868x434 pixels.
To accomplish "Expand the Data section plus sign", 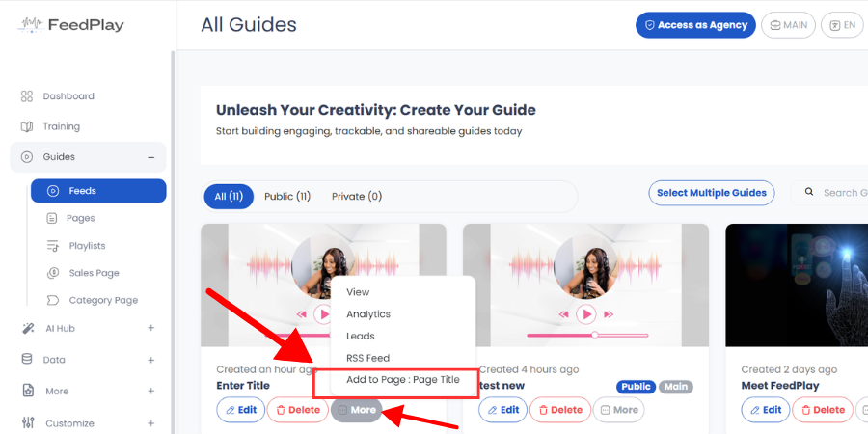I will click(x=150, y=360).
